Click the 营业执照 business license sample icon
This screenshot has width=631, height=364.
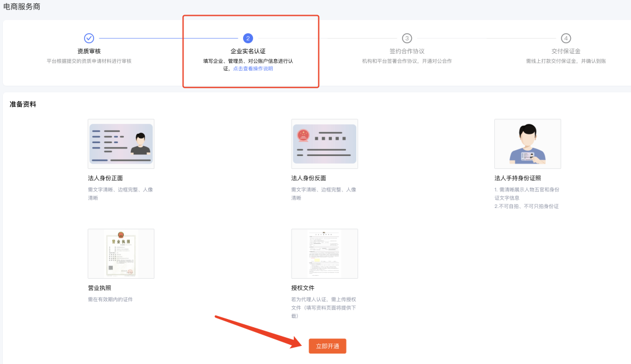pos(121,254)
